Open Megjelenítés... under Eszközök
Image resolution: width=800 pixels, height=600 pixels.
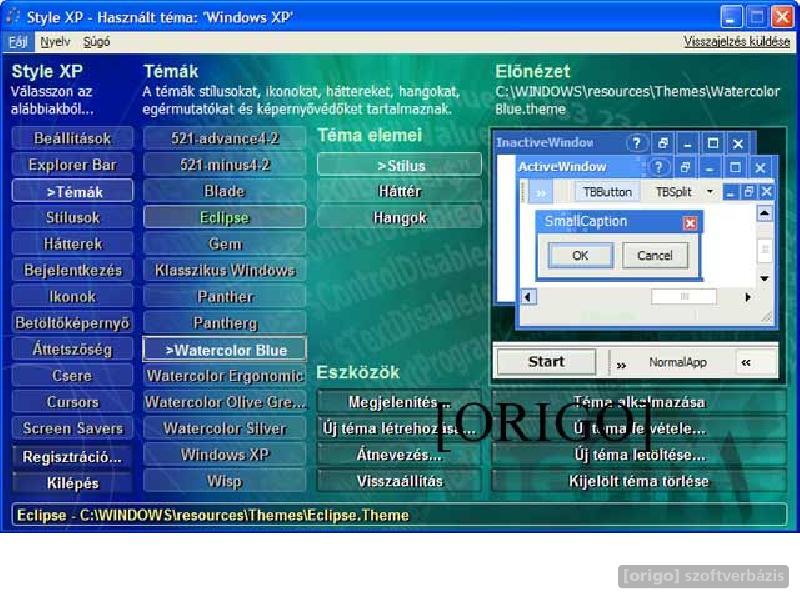399,402
